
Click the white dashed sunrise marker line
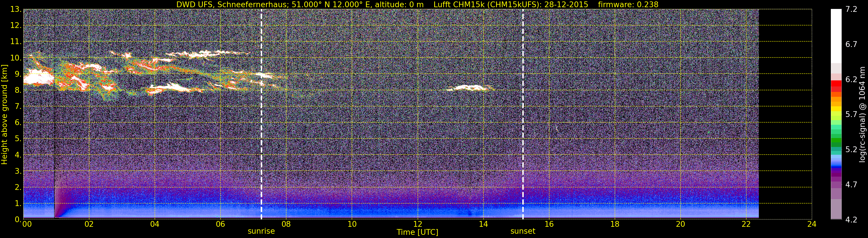point(262,114)
